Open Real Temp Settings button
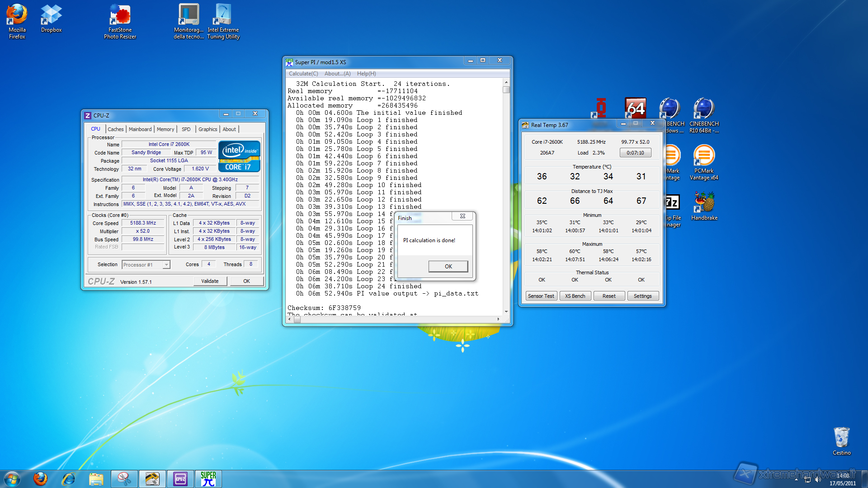 pyautogui.click(x=642, y=296)
